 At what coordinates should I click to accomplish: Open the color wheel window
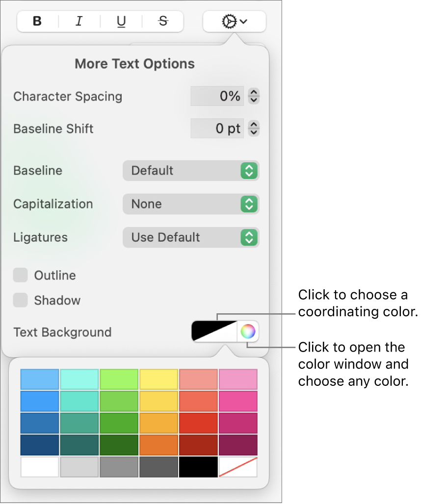248,332
